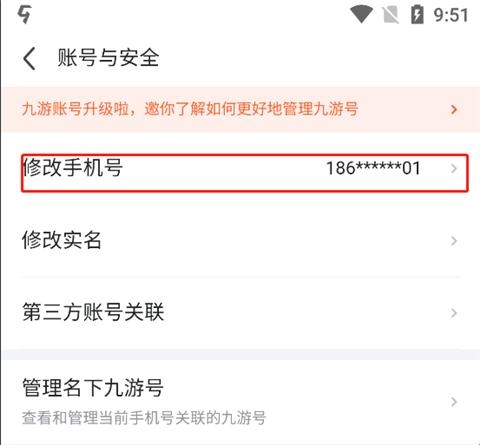Tap the chevron beside 管理名下九游号
The height and width of the screenshot is (445, 480).
(x=454, y=402)
